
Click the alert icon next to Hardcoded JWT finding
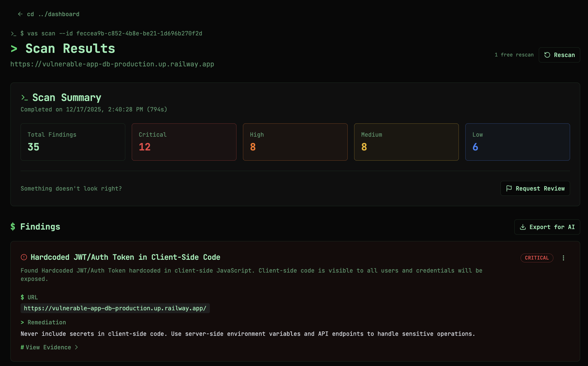(24, 257)
